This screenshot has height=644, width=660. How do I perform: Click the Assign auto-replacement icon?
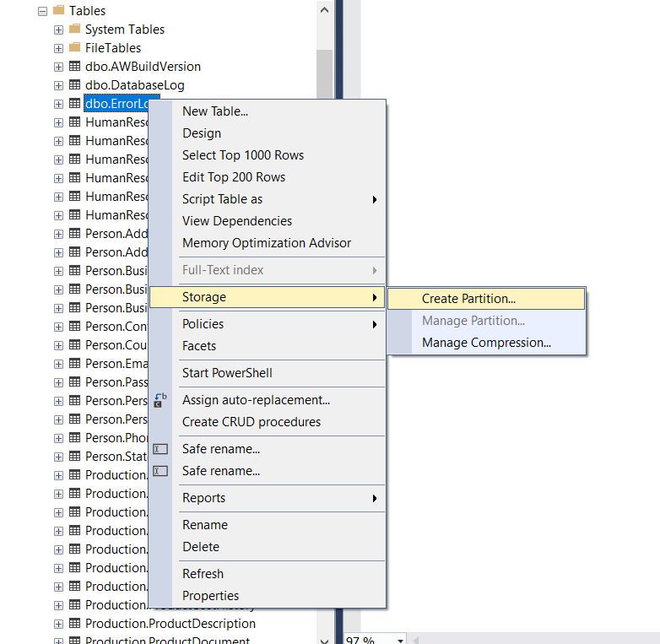160,400
